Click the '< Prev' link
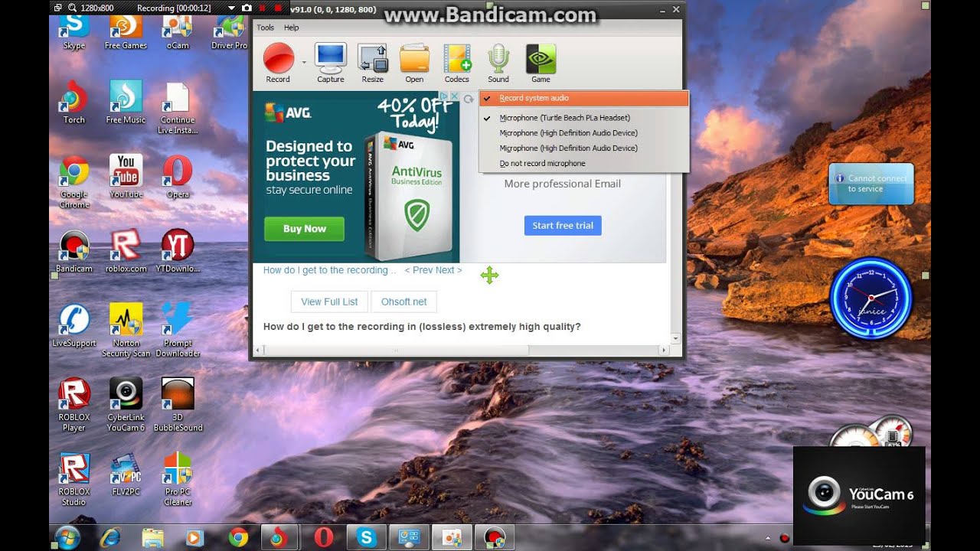The height and width of the screenshot is (551, 980). (x=418, y=270)
